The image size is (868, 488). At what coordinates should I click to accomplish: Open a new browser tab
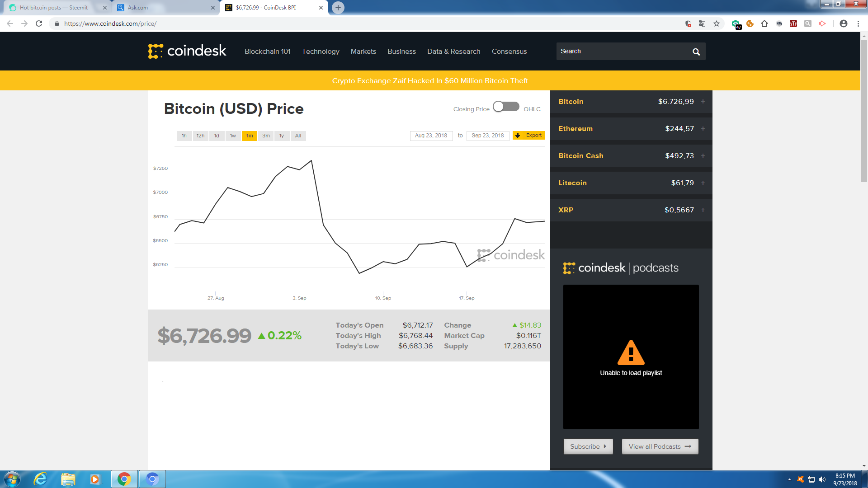(338, 8)
